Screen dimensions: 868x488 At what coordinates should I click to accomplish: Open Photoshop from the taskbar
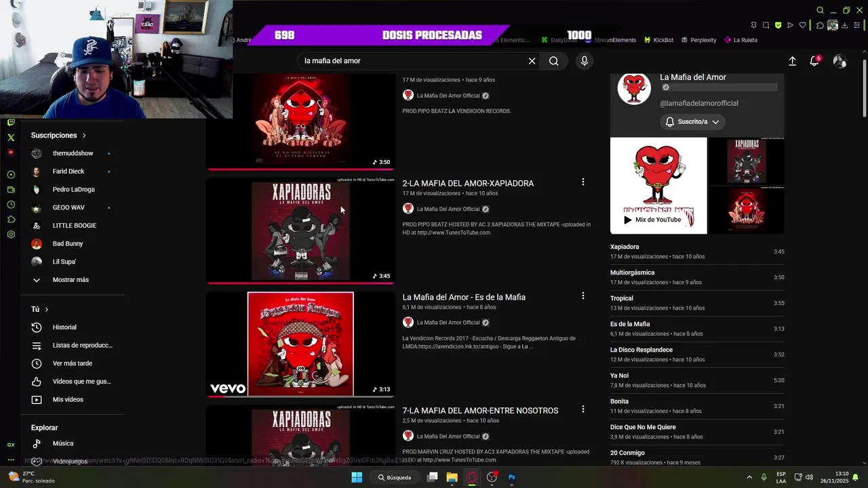click(512, 477)
